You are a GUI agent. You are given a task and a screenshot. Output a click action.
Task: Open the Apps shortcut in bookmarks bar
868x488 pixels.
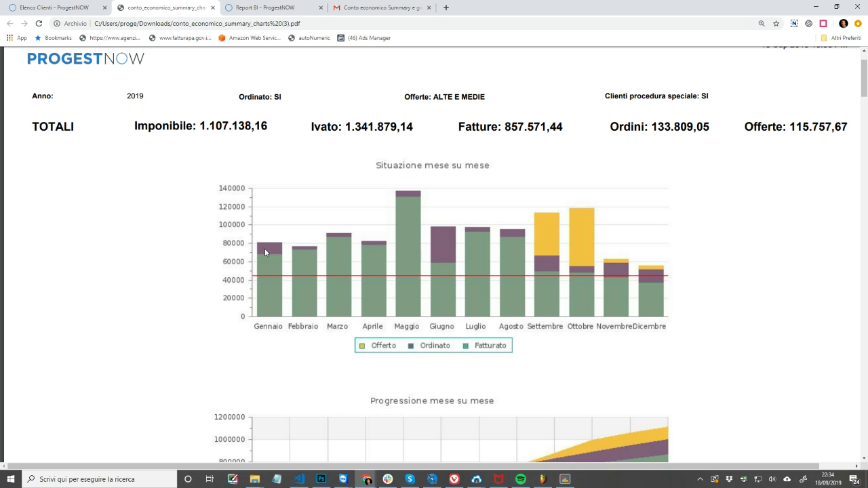tap(17, 38)
